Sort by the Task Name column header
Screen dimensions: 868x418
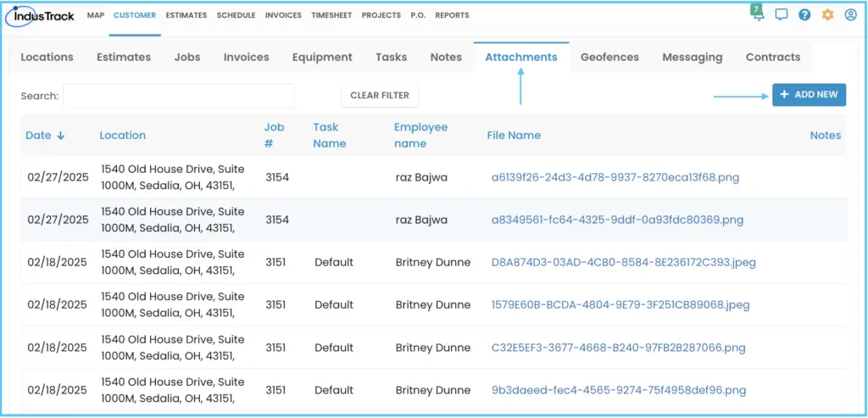330,135
